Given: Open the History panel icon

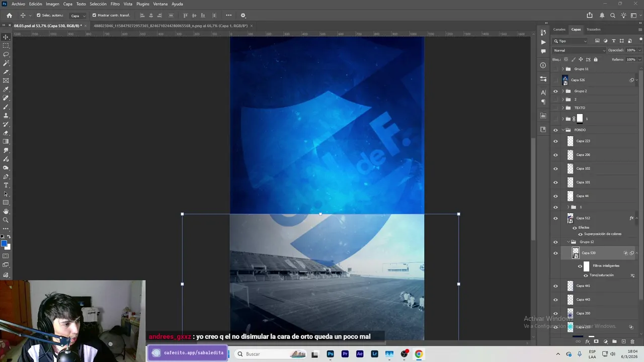Looking at the screenshot, I should tap(543, 33).
